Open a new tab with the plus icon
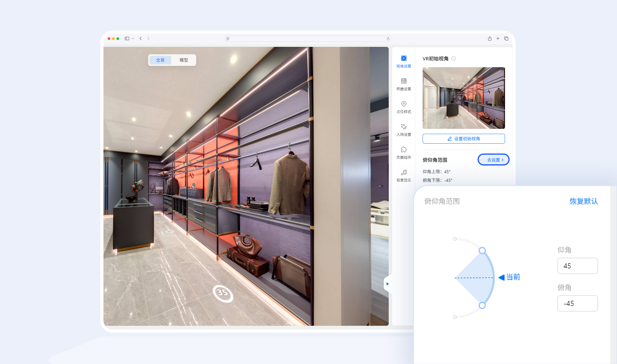 (498, 39)
